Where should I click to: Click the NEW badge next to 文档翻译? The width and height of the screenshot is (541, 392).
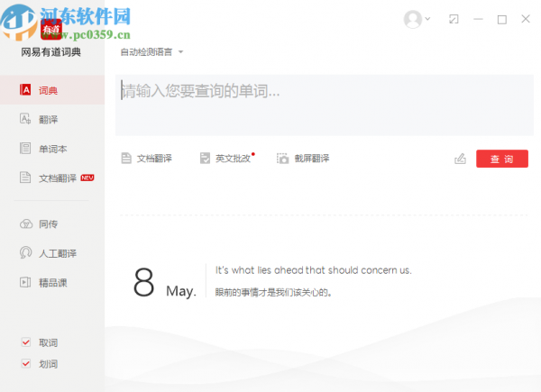tap(87, 178)
